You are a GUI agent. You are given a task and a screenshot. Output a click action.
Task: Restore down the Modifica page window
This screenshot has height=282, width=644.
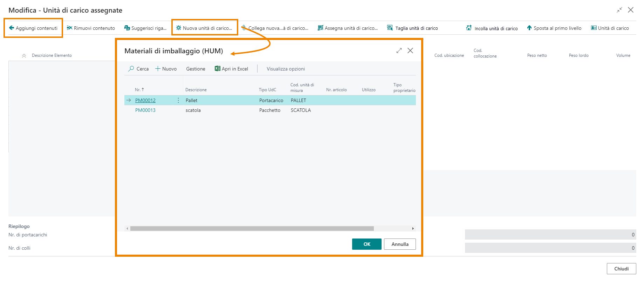(x=619, y=10)
